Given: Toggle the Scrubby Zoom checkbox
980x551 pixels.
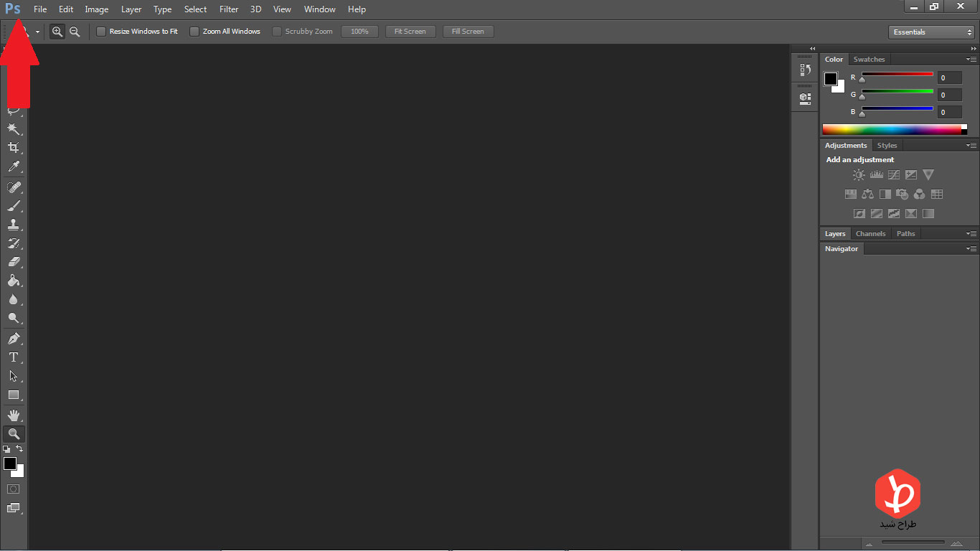Looking at the screenshot, I should pyautogui.click(x=277, y=32).
